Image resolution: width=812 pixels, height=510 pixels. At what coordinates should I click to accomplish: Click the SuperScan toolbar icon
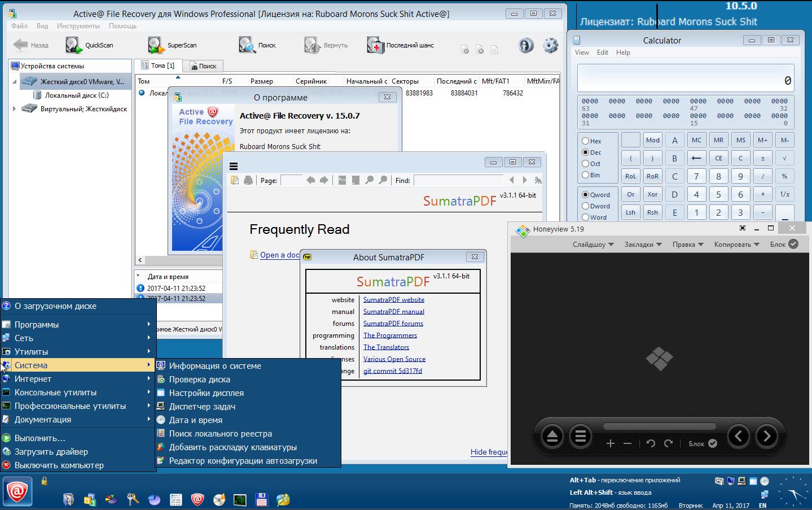point(156,45)
